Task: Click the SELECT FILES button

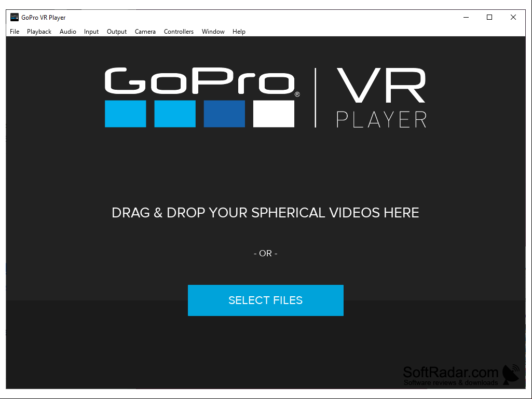Action: click(266, 300)
